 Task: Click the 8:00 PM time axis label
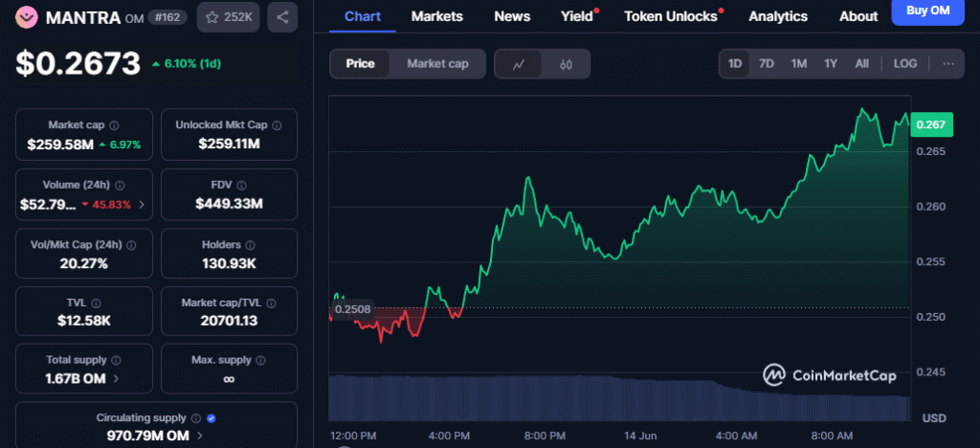(545, 436)
